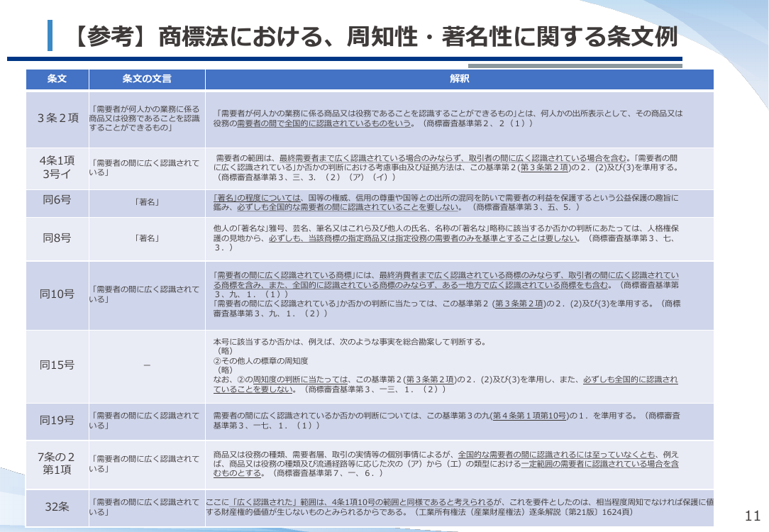
Task: Click the 「著名」 wording cell for 同6号
Action: (147, 202)
